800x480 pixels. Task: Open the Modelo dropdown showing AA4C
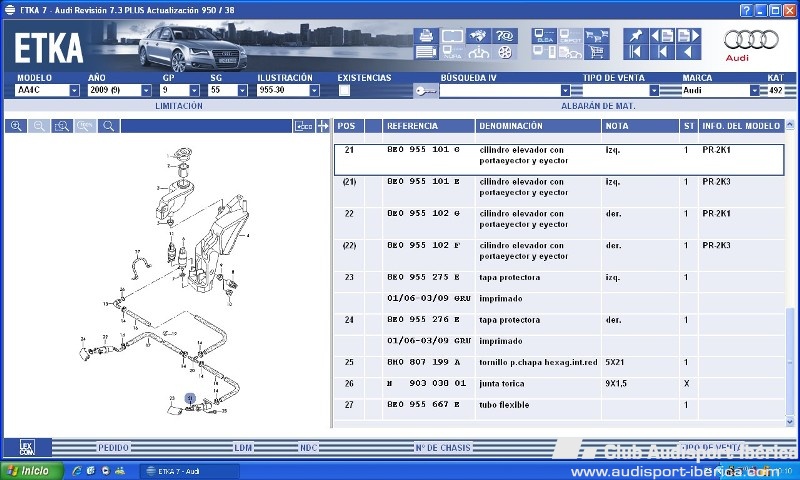pos(74,90)
